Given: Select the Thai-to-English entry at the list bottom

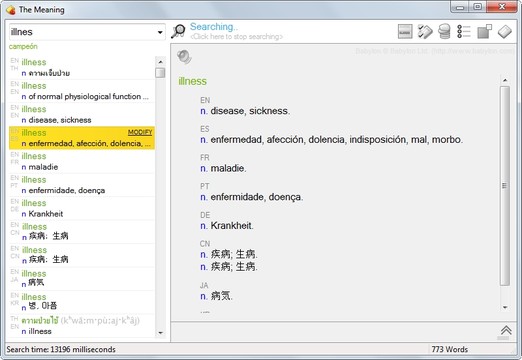Looking at the screenshot, I should tap(82, 326).
